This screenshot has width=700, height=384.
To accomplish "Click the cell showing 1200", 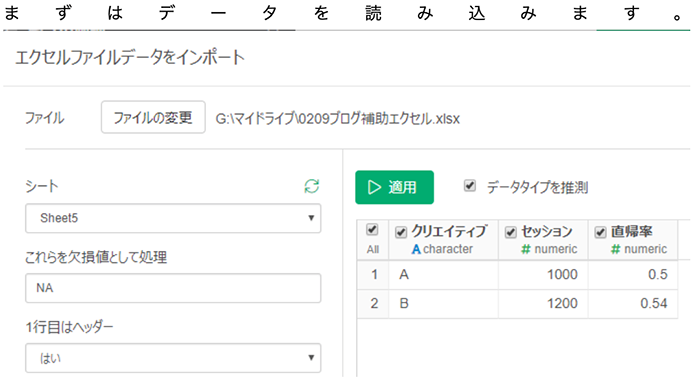I will pos(543,304).
